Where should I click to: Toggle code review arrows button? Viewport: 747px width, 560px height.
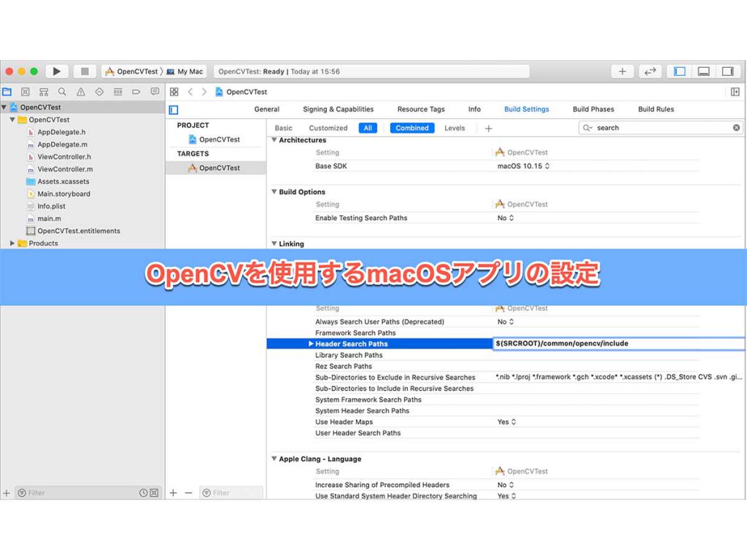pos(650,71)
